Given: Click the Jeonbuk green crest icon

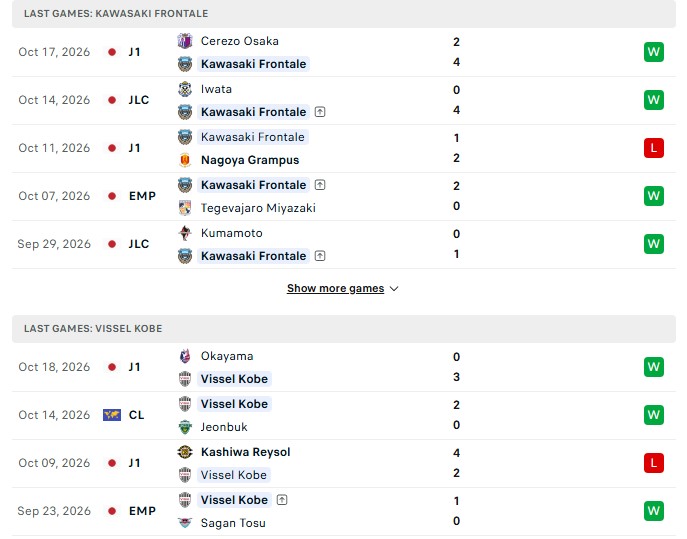Looking at the screenshot, I should coord(185,427).
